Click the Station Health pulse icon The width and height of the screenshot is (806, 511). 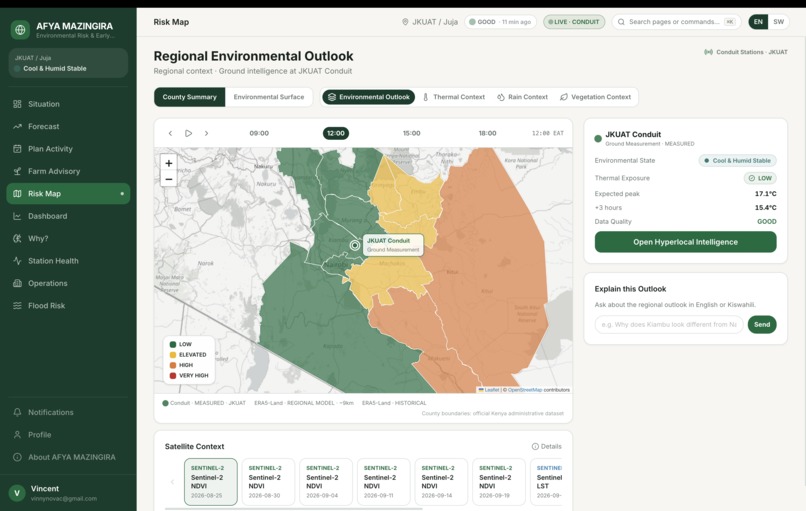pos(17,261)
